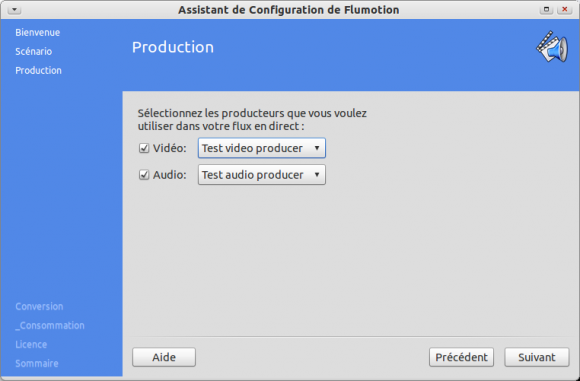Open the window menu arrow in title bar
This screenshot has width=580, height=381.
[x=14, y=10]
